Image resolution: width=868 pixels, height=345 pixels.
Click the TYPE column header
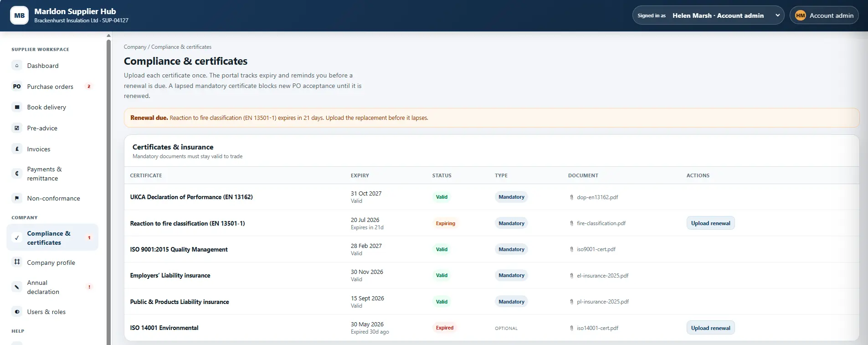(501, 175)
